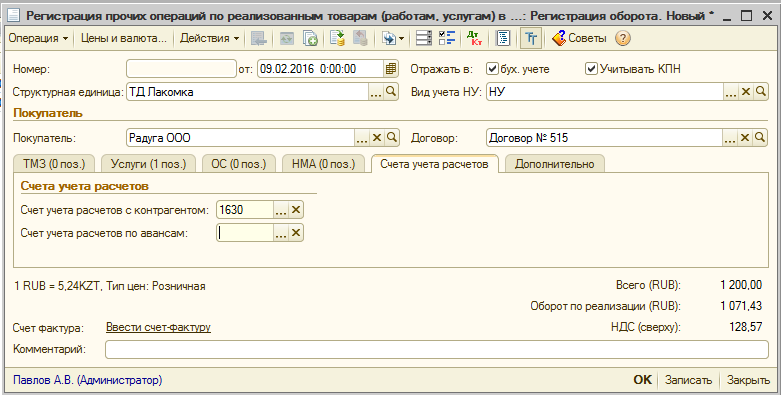This screenshot has height=395, width=781.
Task: Click user name Павлов А.В. (Администратор)
Action: (88, 380)
